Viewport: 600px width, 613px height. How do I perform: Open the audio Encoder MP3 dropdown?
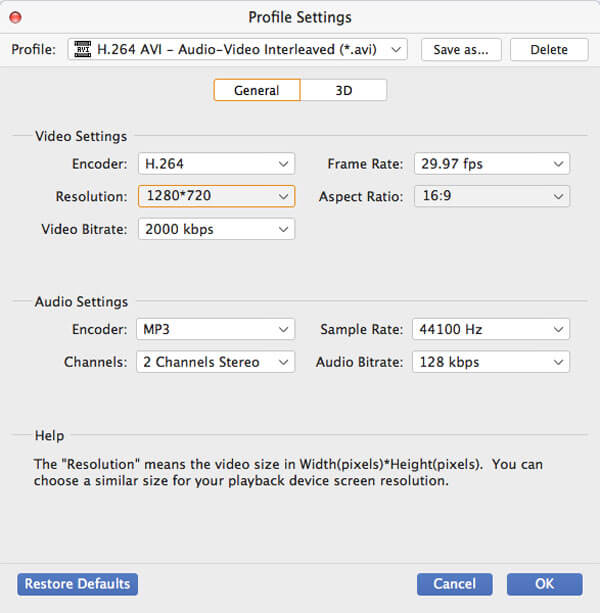216,329
